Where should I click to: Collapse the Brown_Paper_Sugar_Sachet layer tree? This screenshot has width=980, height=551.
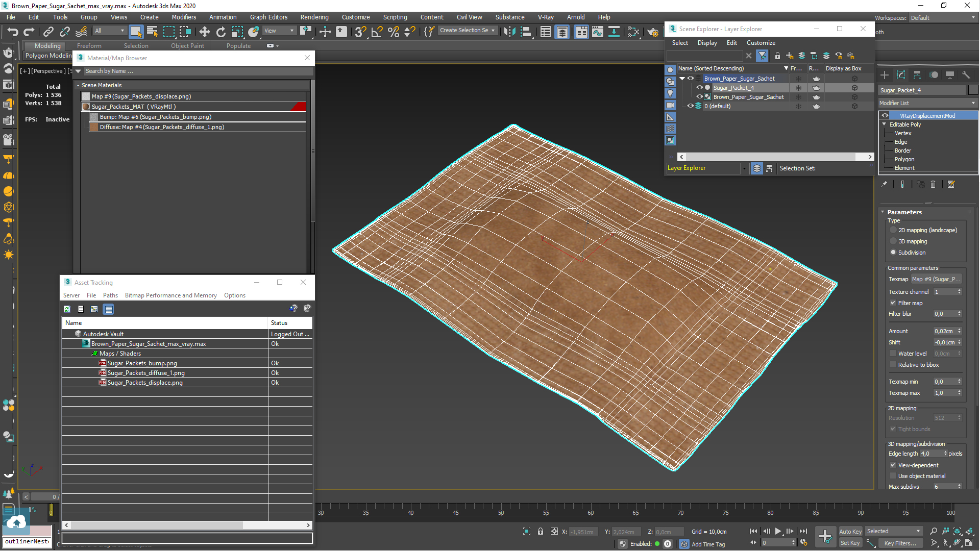coord(682,79)
